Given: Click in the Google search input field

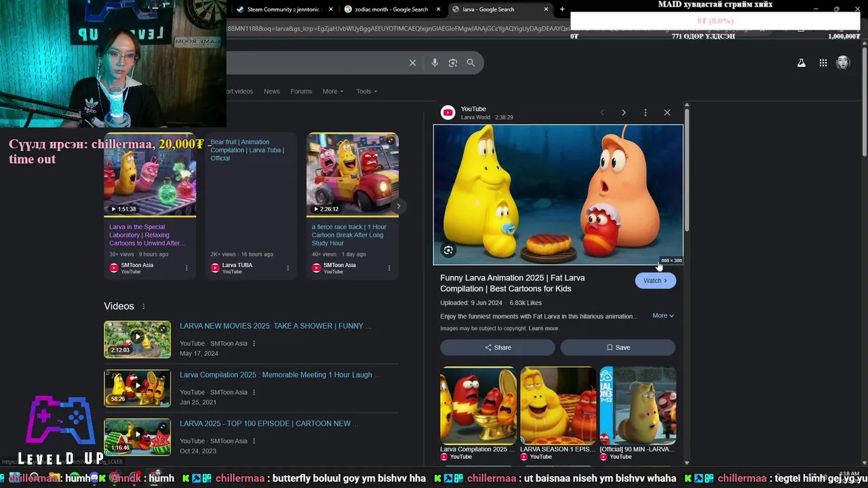Looking at the screenshot, I should [315, 62].
